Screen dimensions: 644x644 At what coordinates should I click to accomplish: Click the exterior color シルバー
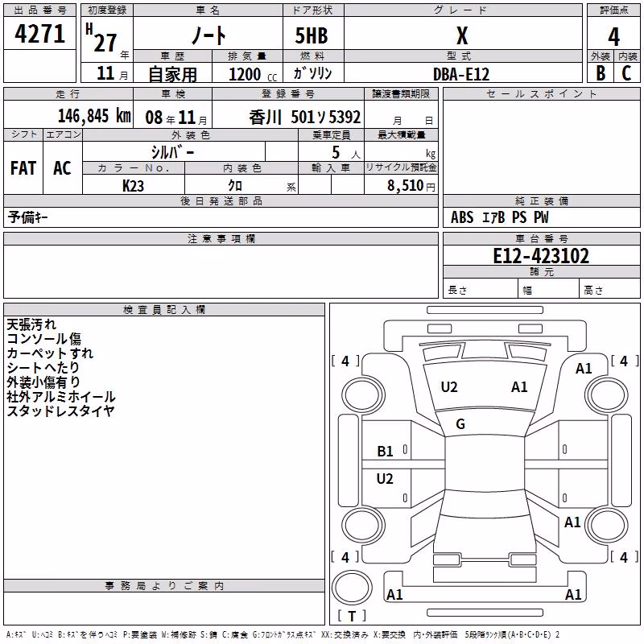[172, 152]
